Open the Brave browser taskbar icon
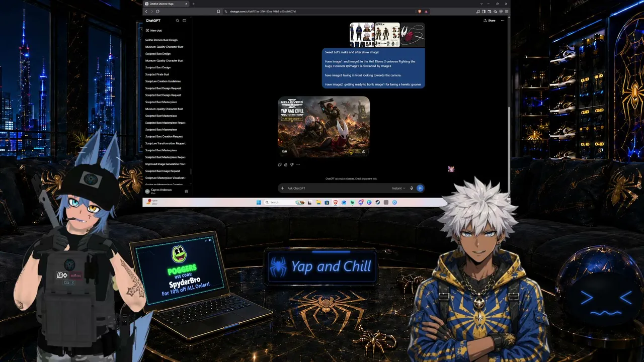This screenshot has height=362, width=644. (x=336, y=202)
